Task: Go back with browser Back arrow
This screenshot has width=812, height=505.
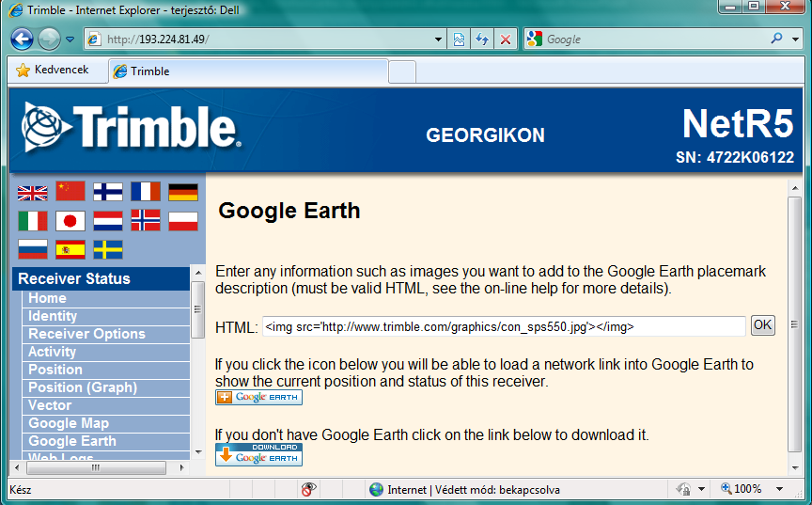Action: coord(22,39)
